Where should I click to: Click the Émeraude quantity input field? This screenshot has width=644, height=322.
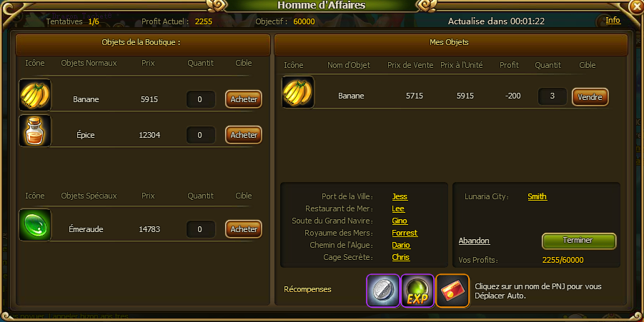200,229
